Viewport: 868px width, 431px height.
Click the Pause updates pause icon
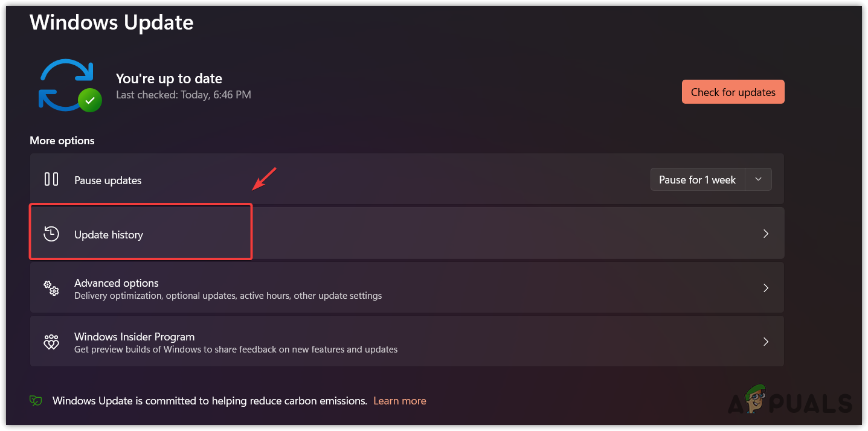pyautogui.click(x=51, y=179)
